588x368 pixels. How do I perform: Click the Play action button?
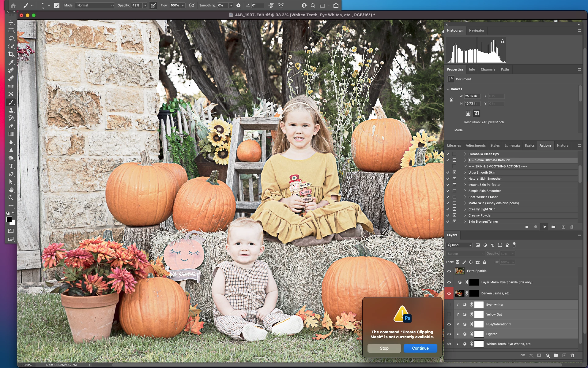tap(545, 227)
